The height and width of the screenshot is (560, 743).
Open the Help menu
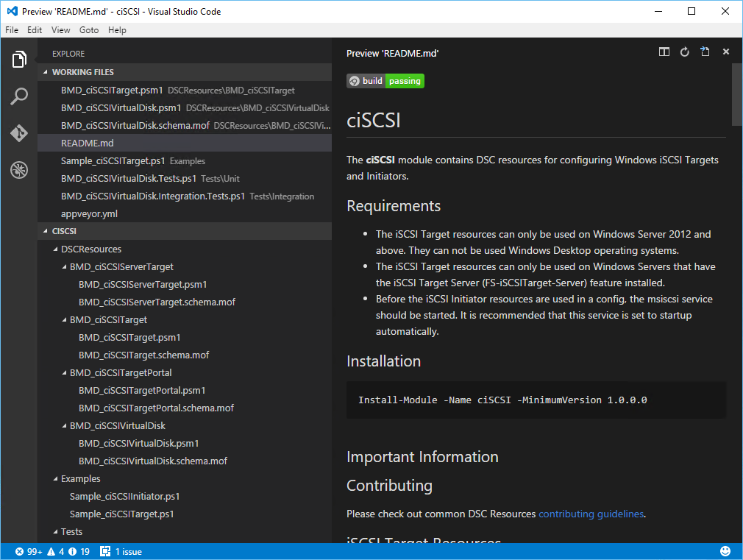117,30
